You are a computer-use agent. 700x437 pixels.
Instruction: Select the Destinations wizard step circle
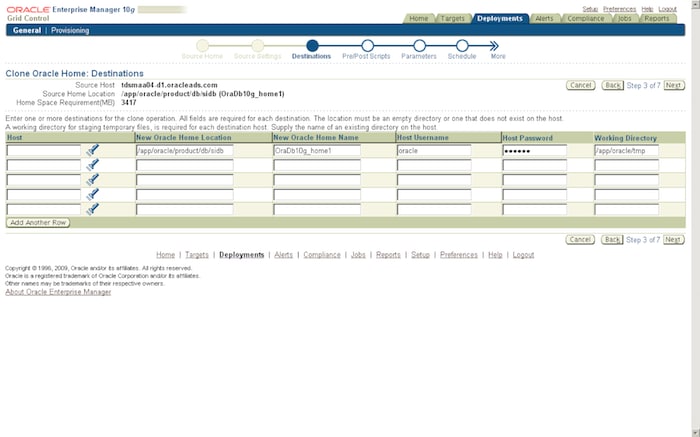tap(312, 46)
